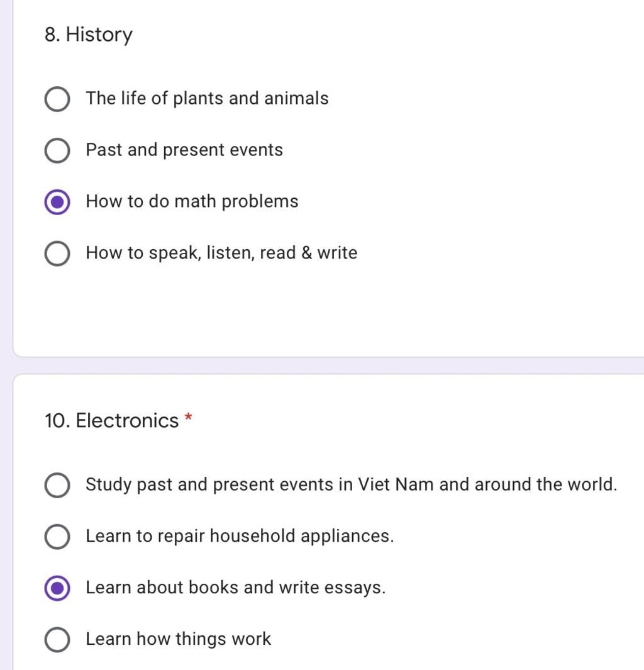Click the 'Learn about books and write essays.' text
The width and height of the screenshot is (644, 670).
[235, 588]
